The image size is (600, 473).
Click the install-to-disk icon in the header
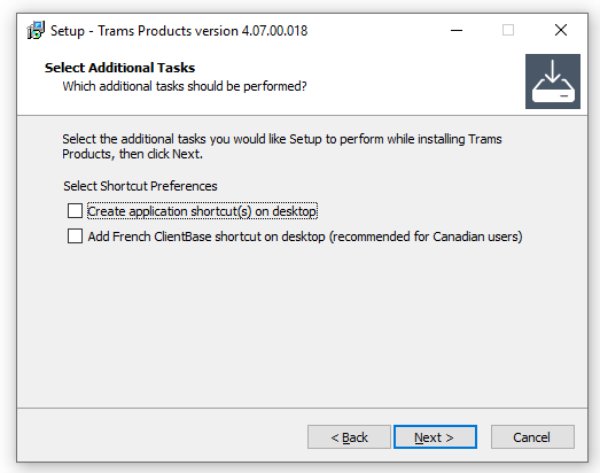pos(552,81)
